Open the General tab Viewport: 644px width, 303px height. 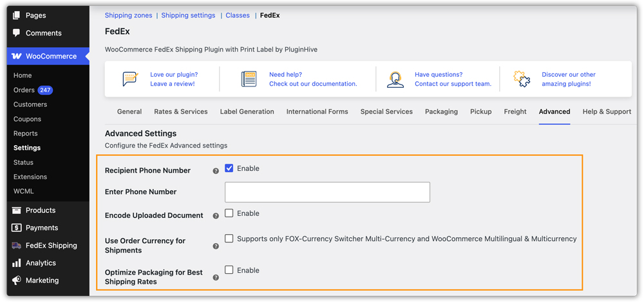(x=129, y=112)
